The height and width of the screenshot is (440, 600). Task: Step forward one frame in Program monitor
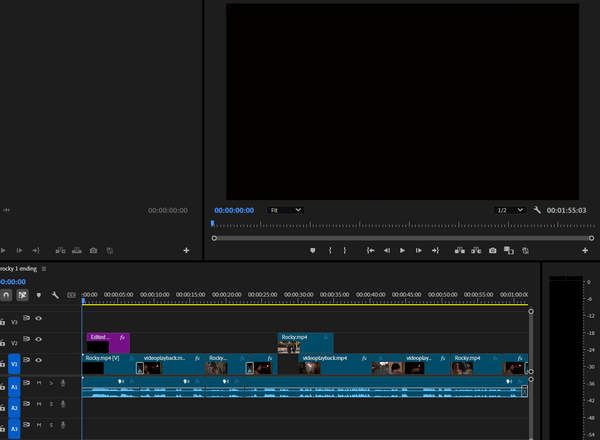[419, 251]
